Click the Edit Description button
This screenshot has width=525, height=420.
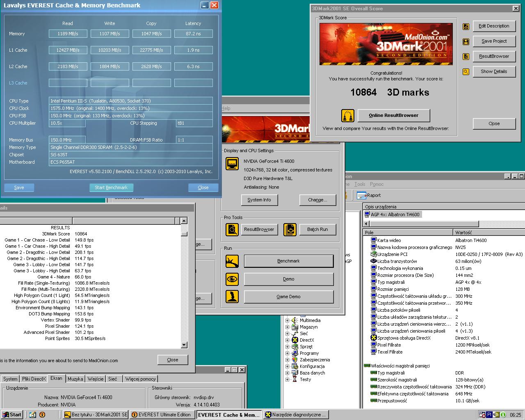click(494, 26)
